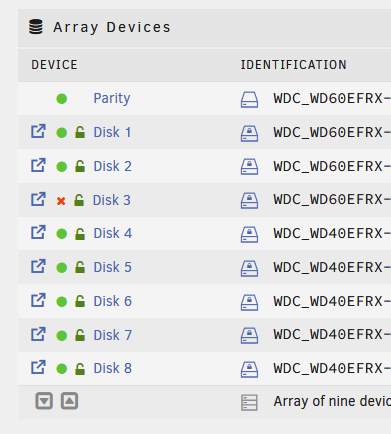
Task: Click the Disk 1 WDC_WD60EFRX identification text
Action: click(332, 132)
